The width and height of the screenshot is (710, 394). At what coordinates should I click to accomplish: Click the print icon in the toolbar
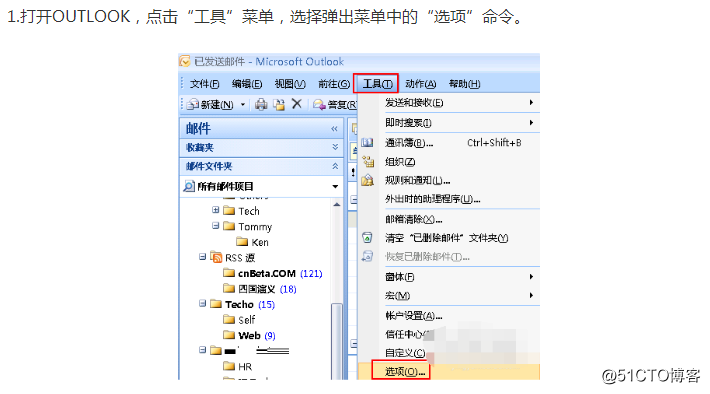pos(261,105)
